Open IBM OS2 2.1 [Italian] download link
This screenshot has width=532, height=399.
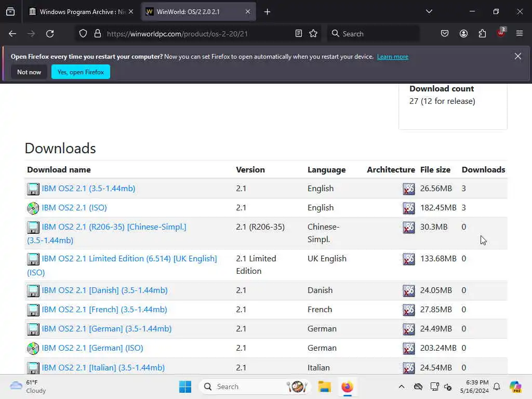103,368
